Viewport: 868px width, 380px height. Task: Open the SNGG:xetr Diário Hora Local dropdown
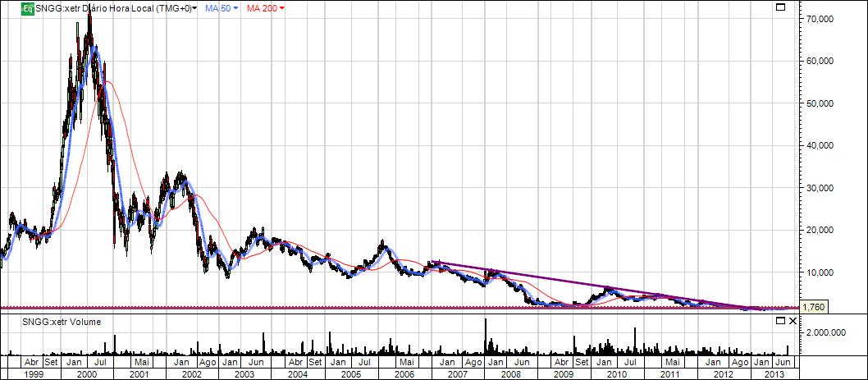(x=194, y=9)
